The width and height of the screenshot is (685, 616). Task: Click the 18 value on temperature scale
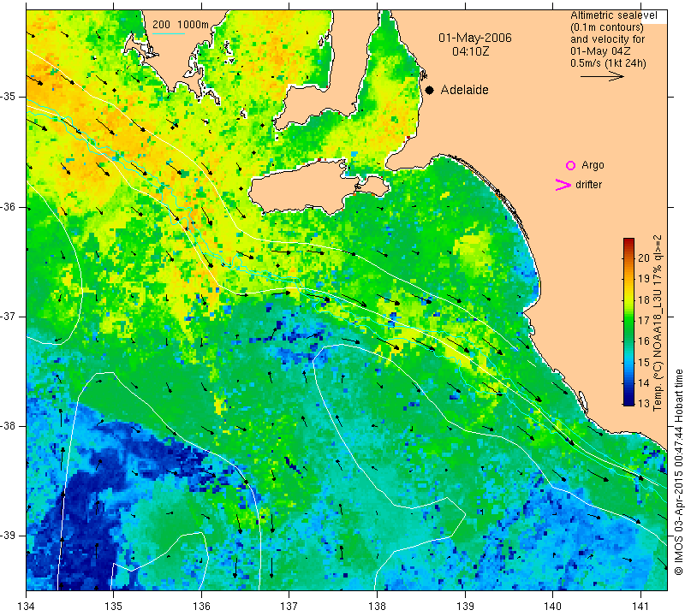tap(644, 300)
